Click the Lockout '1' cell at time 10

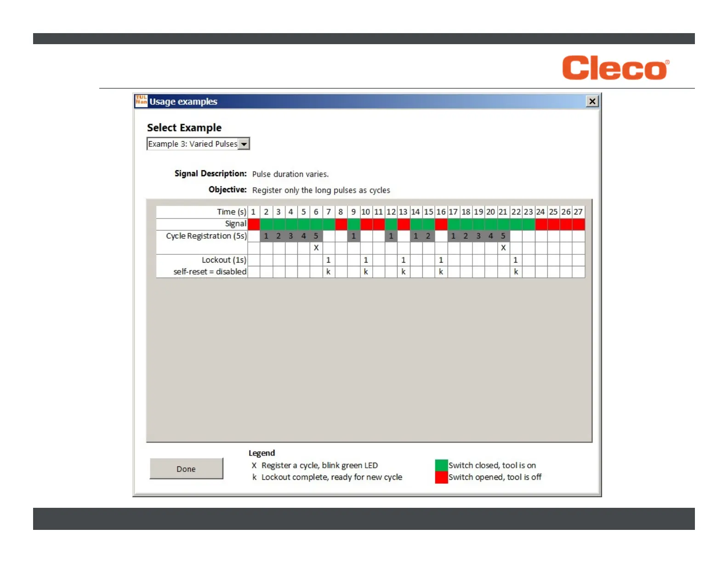point(366,260)
